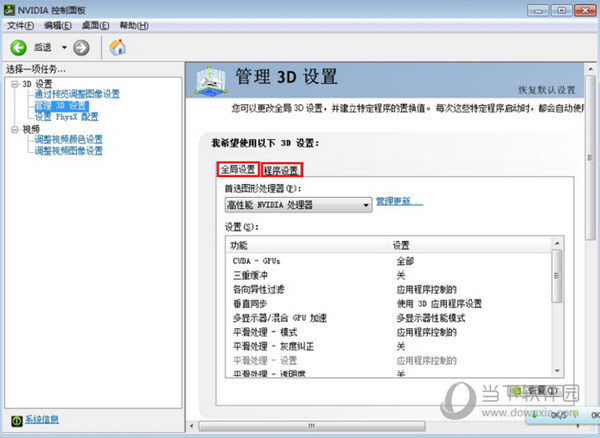This screenshot has width=600, height=438.
Task: Maximize the NVIDIA control panel window
Action: click(561, 10)
